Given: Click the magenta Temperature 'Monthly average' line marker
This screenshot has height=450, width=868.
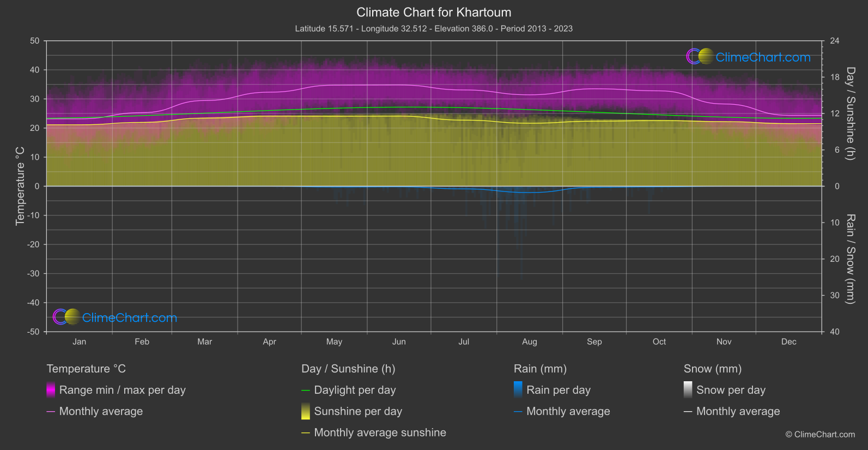Looking at the screenshot, I should [51, 412].
